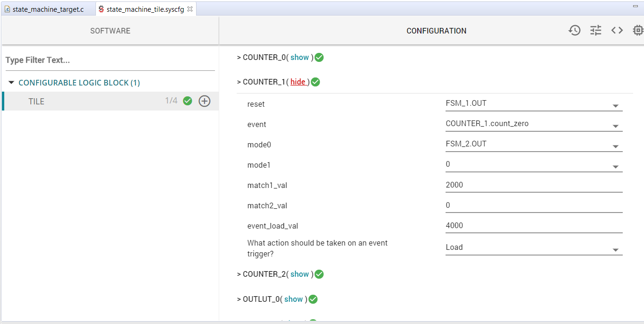
Task: Open the reset dropdown showing FSM_1.OUT
Action: tap(533, 104)
